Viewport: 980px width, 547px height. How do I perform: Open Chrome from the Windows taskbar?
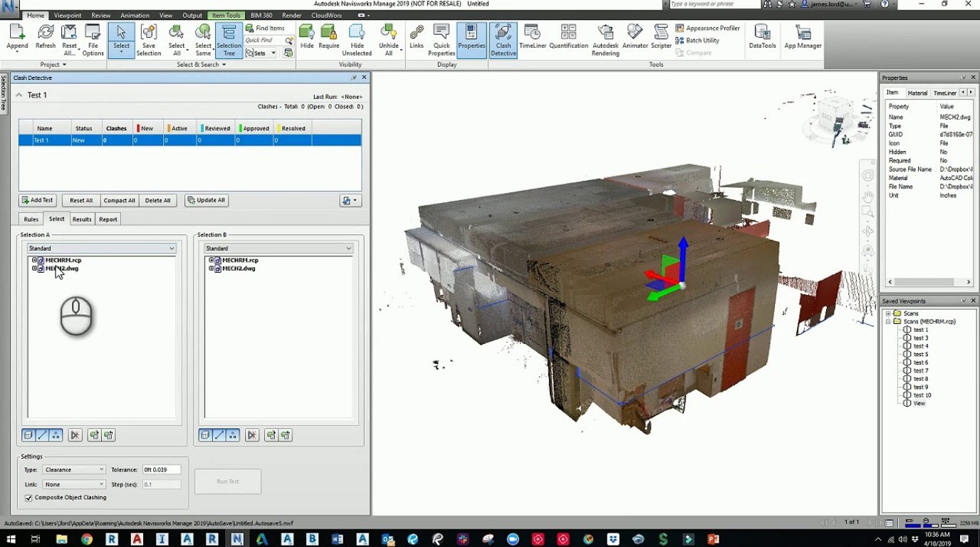(86, 539)
